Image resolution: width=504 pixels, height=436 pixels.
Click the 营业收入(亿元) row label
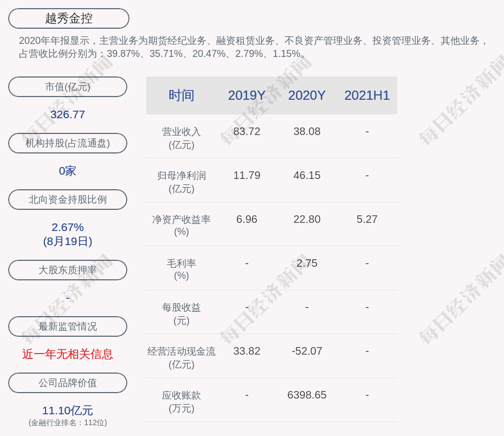(x=182, y=138)
